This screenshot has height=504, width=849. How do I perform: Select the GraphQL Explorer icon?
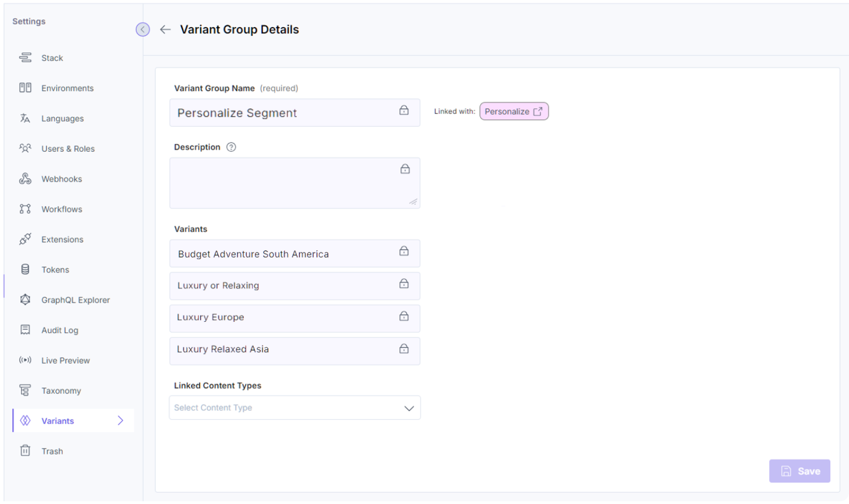click(x=25, y=300)
